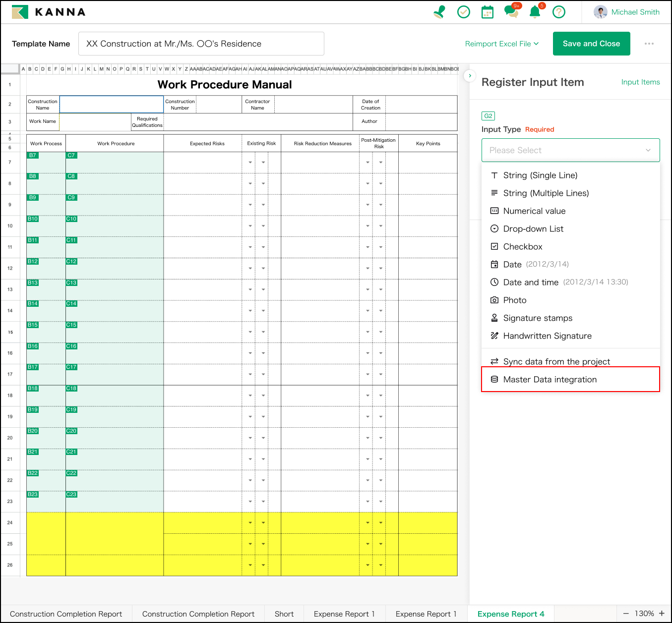Switch to the Expense Report 4 tab
The width and height of the screenshot is (672, 623).
[511, 614]
